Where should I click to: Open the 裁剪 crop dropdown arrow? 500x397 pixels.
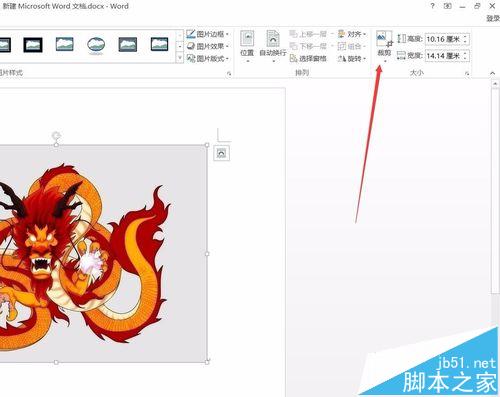click(384, 61)
